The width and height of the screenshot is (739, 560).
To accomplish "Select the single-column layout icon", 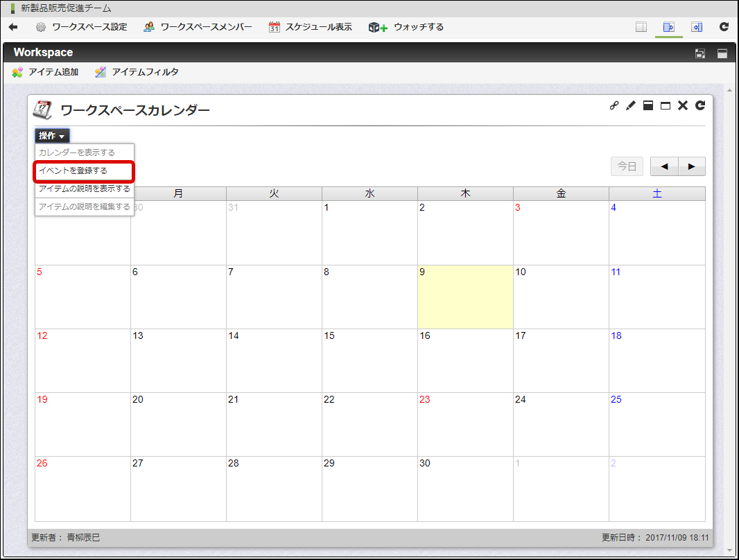I will pyautogui.click(x=641, y=27).
